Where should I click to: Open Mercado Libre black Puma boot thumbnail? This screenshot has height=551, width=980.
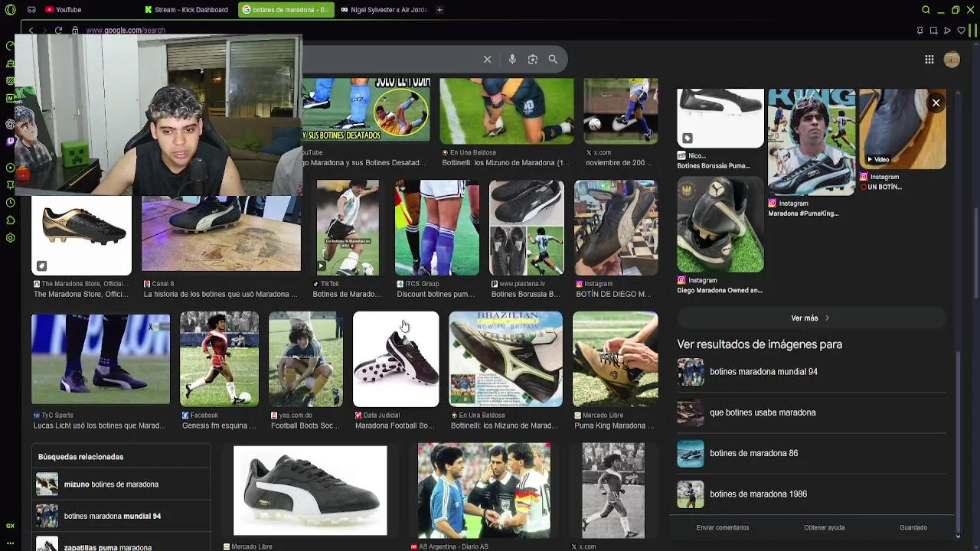[x=310, y=491]
